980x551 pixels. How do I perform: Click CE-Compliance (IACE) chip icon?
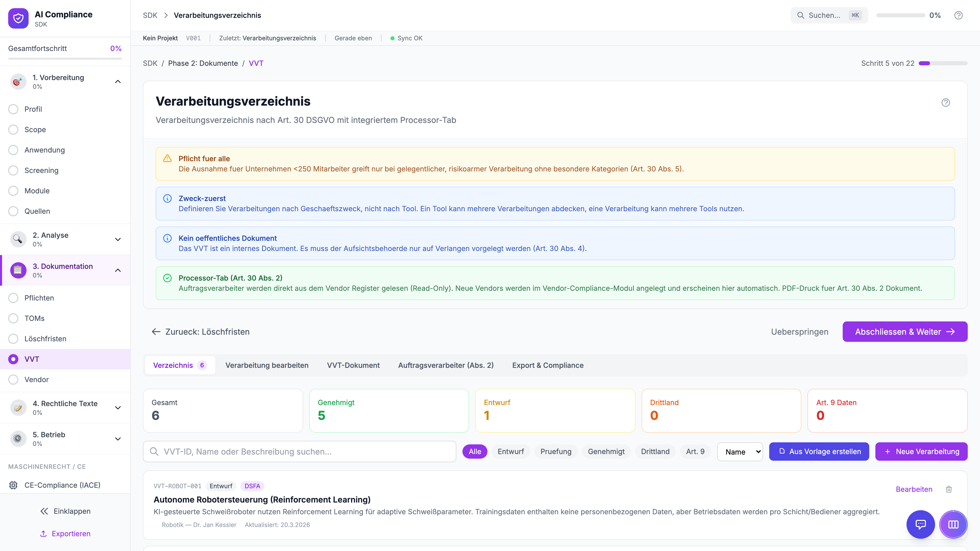(x=13, y=485)
